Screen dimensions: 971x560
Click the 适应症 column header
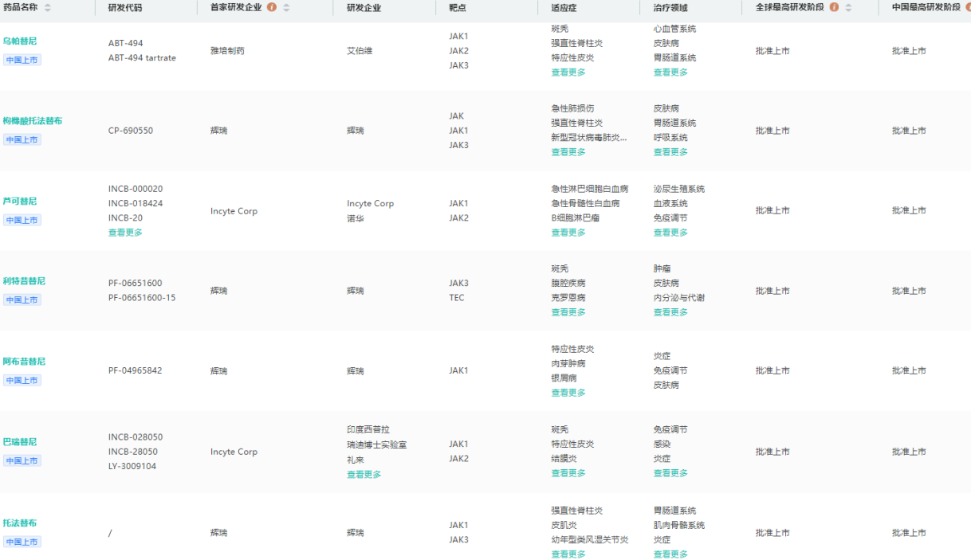point(564,7)
